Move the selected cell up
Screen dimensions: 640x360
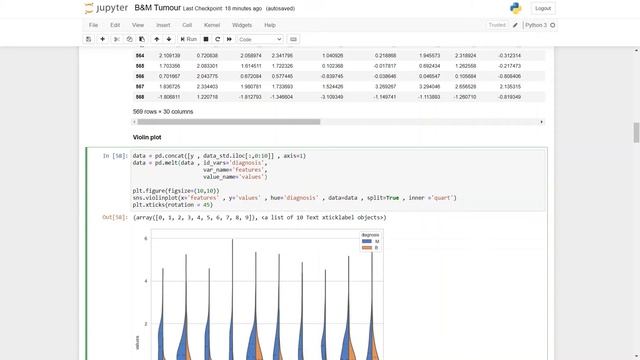[157, 39]
